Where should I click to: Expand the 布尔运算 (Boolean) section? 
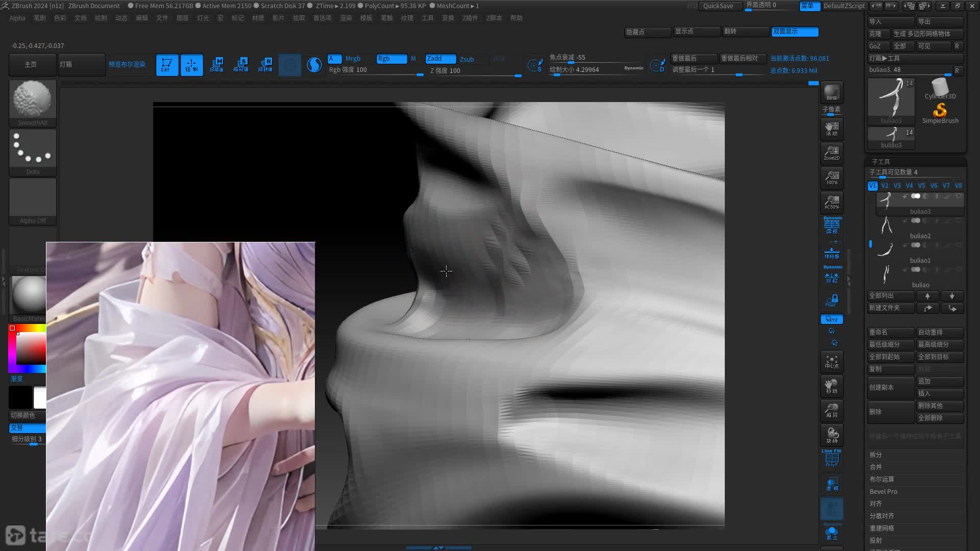(882, 479)
